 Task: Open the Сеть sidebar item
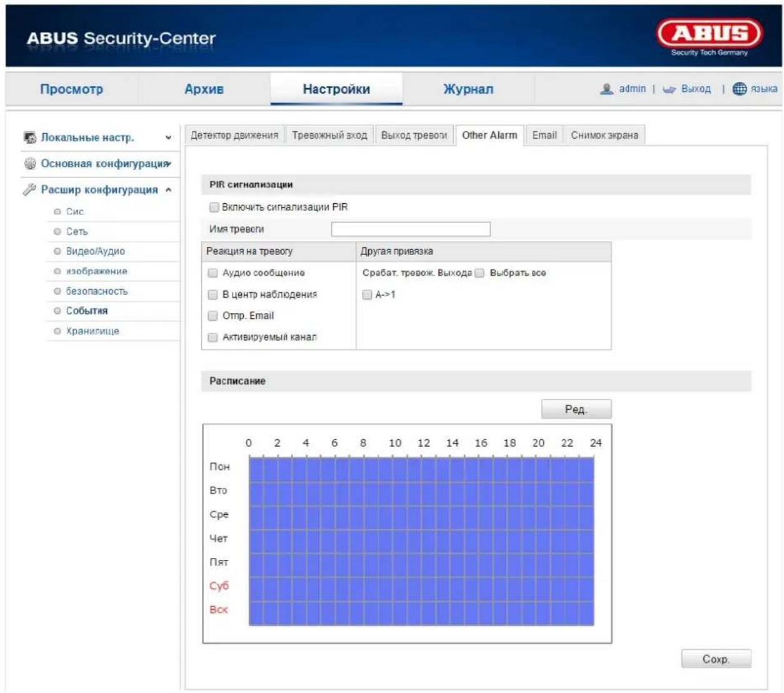77,232
